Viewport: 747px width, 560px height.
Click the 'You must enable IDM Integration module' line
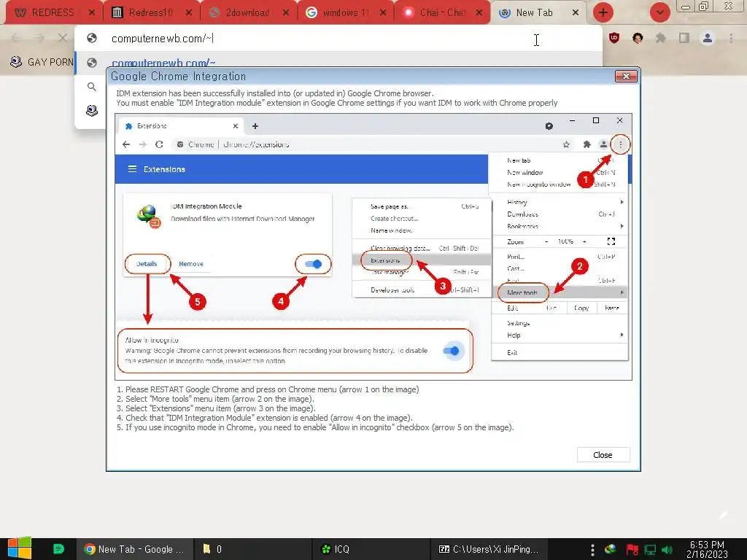coord(337,103)
